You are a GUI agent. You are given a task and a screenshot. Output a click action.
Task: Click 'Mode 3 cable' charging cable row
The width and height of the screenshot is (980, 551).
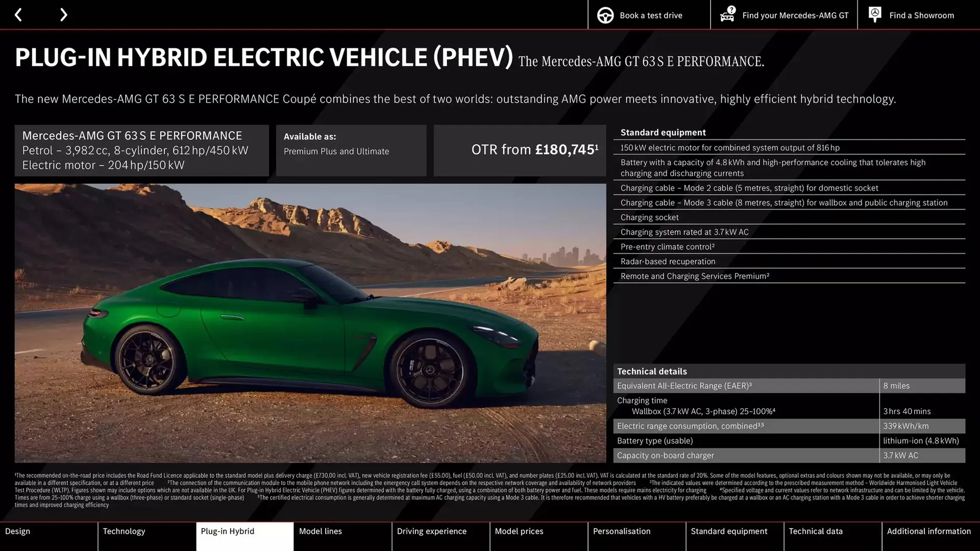789,203
